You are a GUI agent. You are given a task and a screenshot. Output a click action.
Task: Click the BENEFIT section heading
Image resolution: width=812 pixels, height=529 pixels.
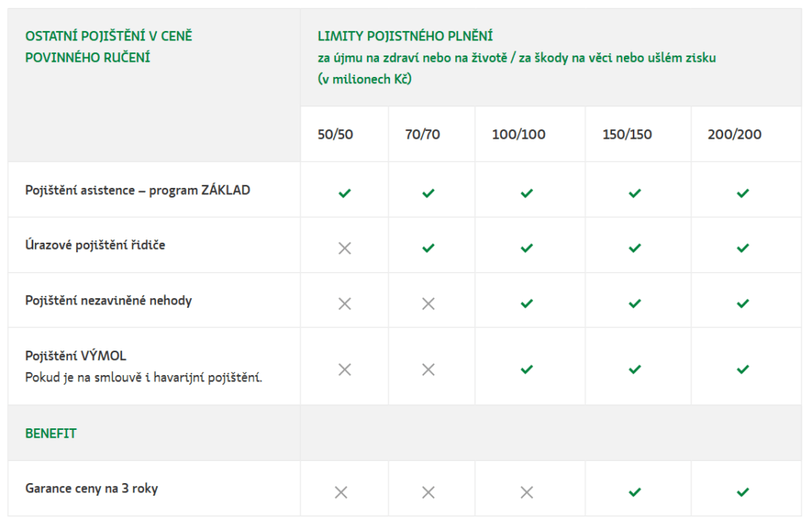(51, 434)
